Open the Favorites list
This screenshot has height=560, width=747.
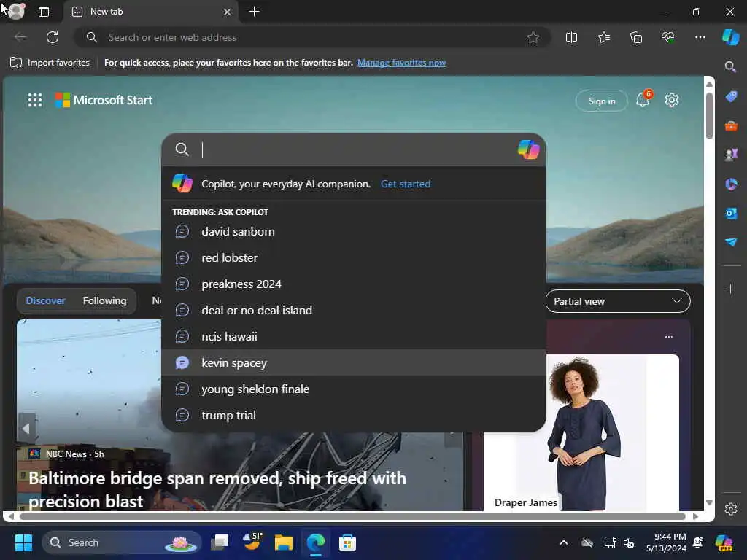click(x=603, y=37)
